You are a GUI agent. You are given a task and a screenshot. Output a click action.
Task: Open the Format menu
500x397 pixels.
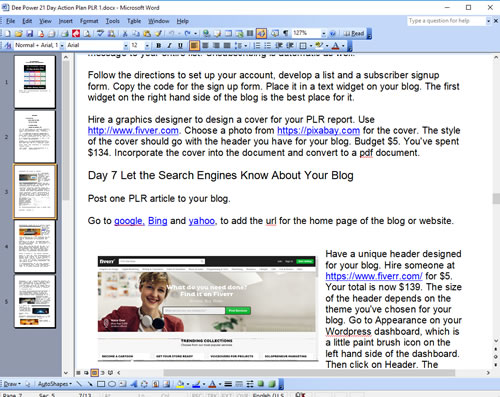tap(89, 21)
